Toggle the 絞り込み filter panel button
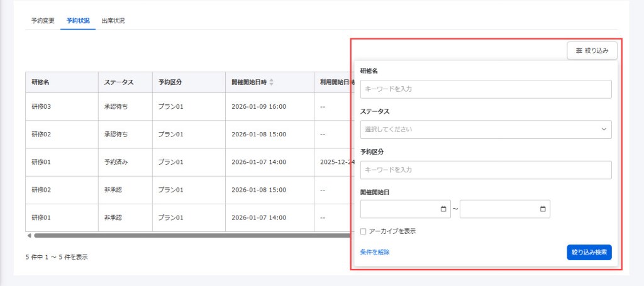This screenshot has width=644, height=286. pyautogui.click(x=592, y=50)
